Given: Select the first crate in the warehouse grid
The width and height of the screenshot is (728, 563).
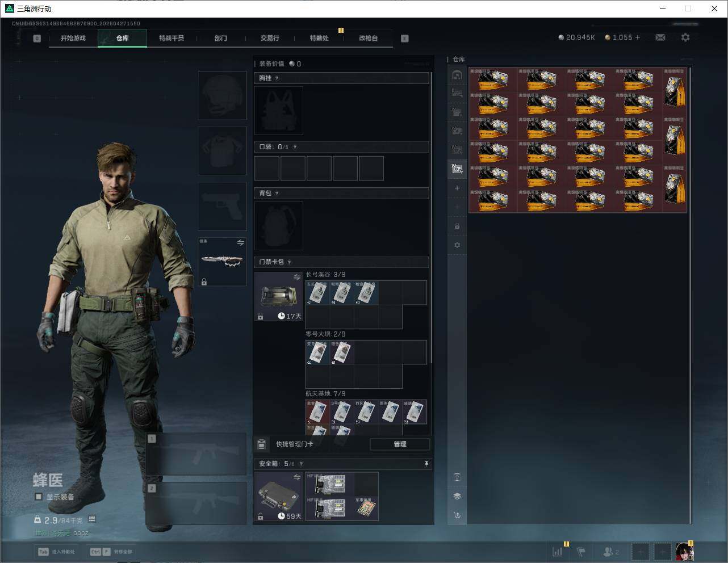Looking at the screenshot, I should coord(493,79).
